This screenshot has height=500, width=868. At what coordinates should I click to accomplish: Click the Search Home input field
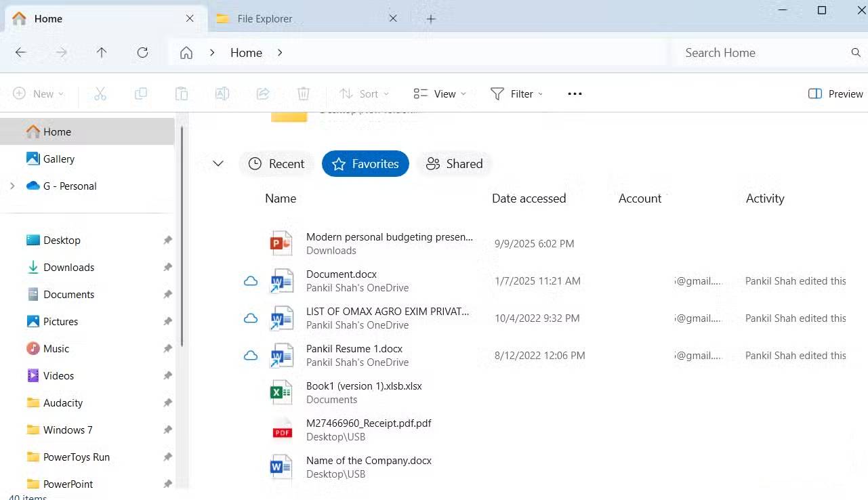click(759, 53)
